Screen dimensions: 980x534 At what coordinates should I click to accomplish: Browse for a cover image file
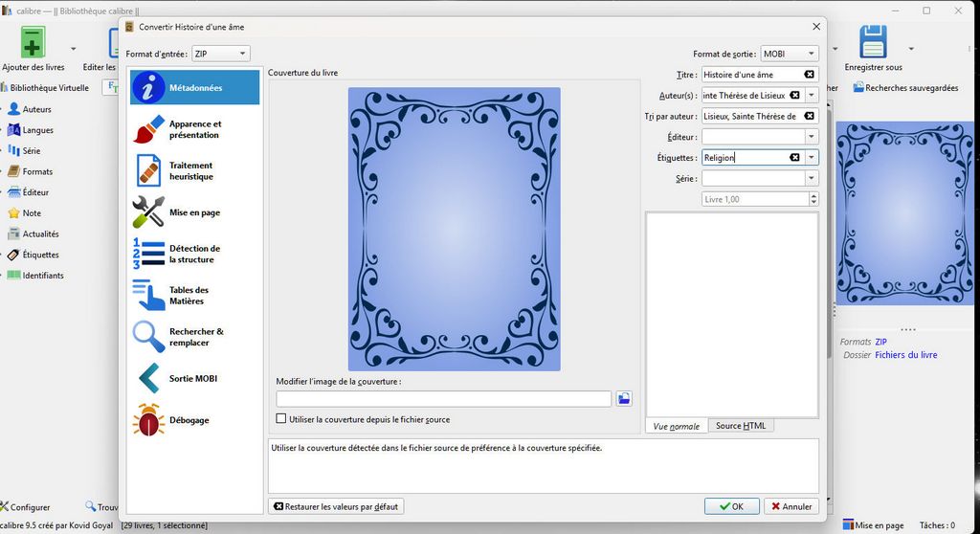pyautogui.click(x=624, y=399)
